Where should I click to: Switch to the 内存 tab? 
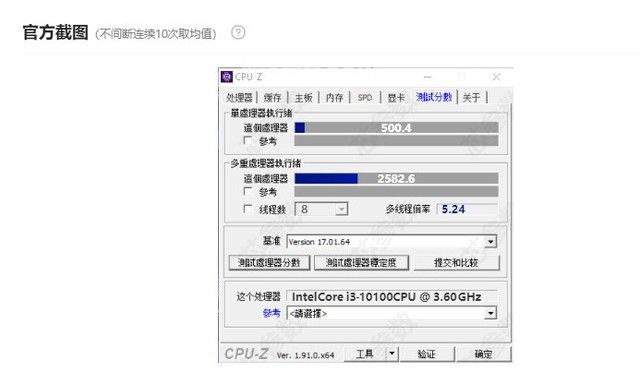tap(335, 98)
